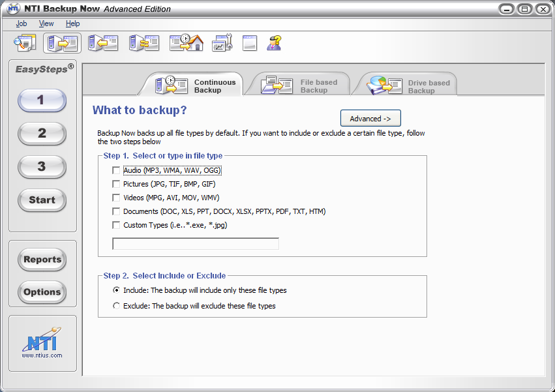Go to EasySteps step 1
Viewport: 555px width, 392px height.
[x=42, y=100]
